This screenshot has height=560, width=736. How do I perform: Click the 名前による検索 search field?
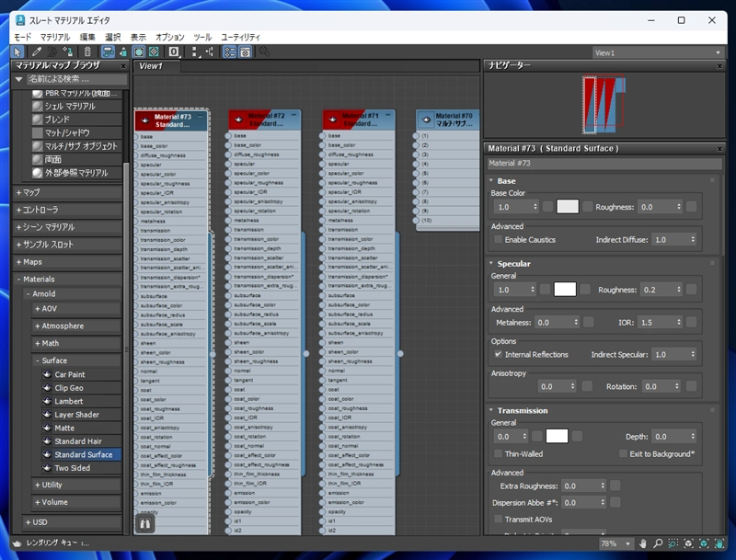[76, 79]
